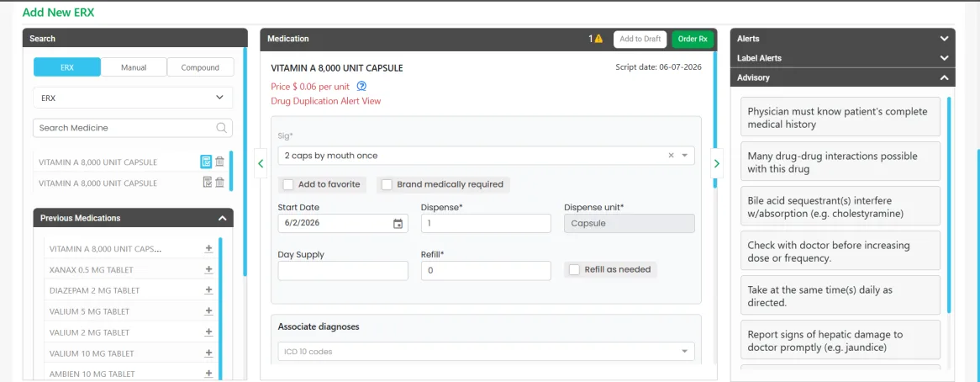The image size is (980, 382).
Task: Click 'Bile acid sequestrant(s) interfere' advisory
Action: (x=840, y=205)
